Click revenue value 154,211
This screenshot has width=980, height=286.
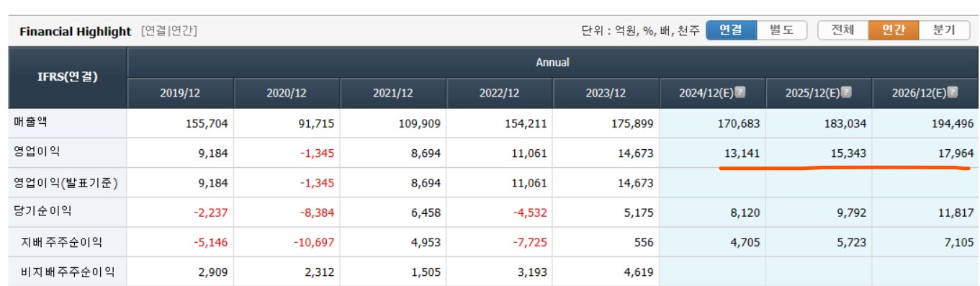[526, 124]
